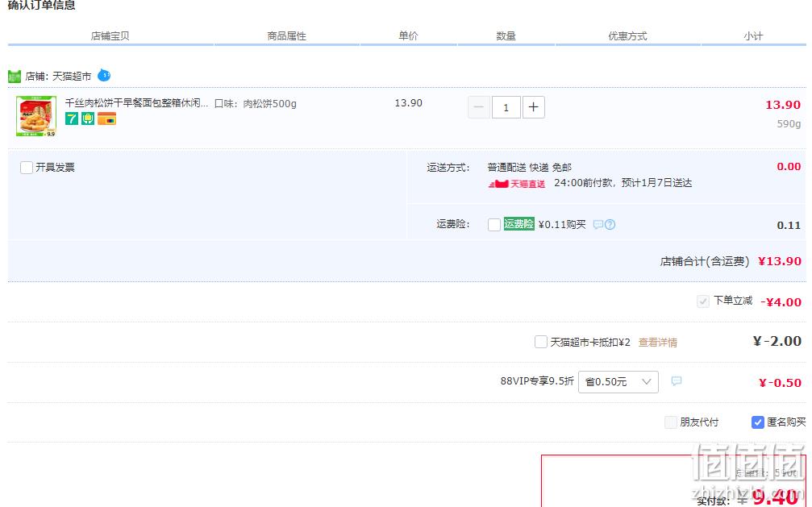
Task: Enable the 开具发票 invoice checkbox
Action: pyautogui.click(x=27, y=168)
